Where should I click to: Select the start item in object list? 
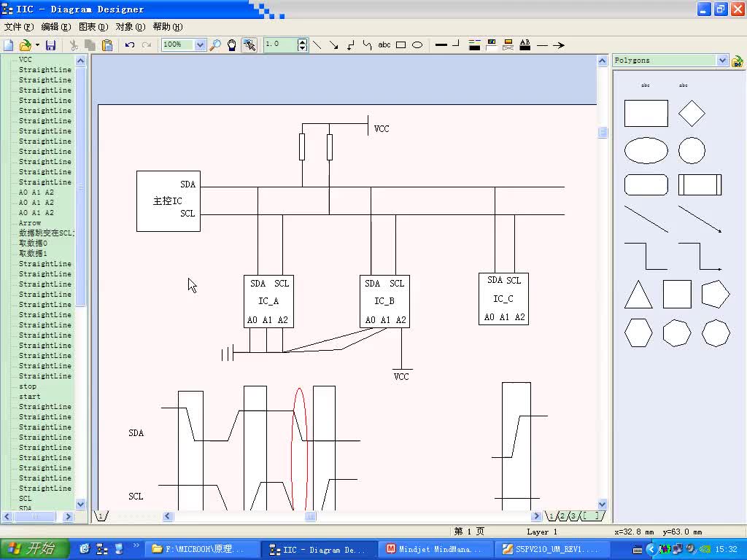coord(30,397)
